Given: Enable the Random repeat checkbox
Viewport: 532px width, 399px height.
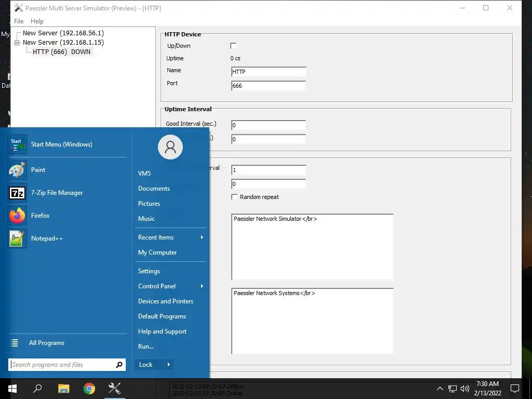Looking at the screenshot, I should point(234,197).
